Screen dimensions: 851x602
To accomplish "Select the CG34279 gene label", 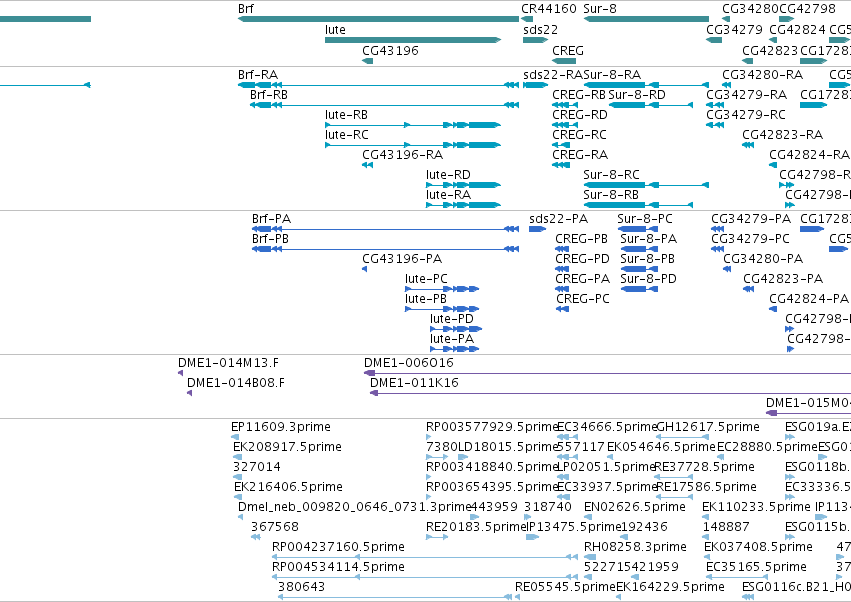I will click(x=734, y=29).
